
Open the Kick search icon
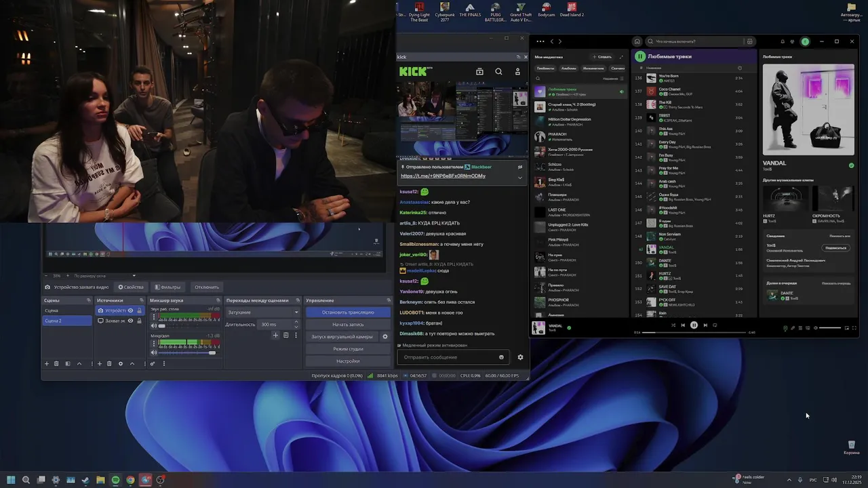(x=498, y=71)
